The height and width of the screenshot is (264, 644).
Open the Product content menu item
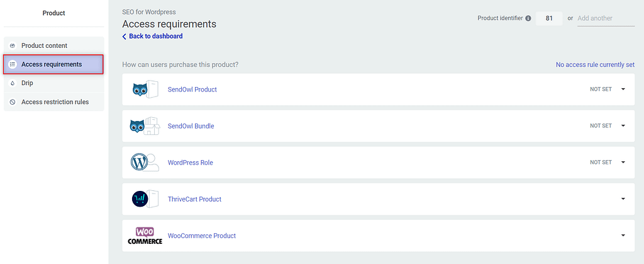(54, 45)
